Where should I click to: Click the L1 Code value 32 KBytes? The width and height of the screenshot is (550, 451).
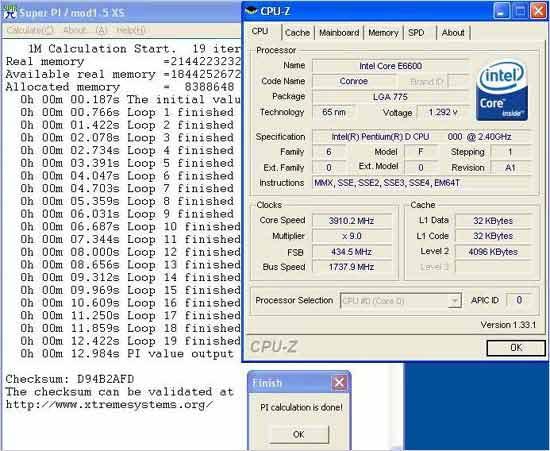(493, 236)
